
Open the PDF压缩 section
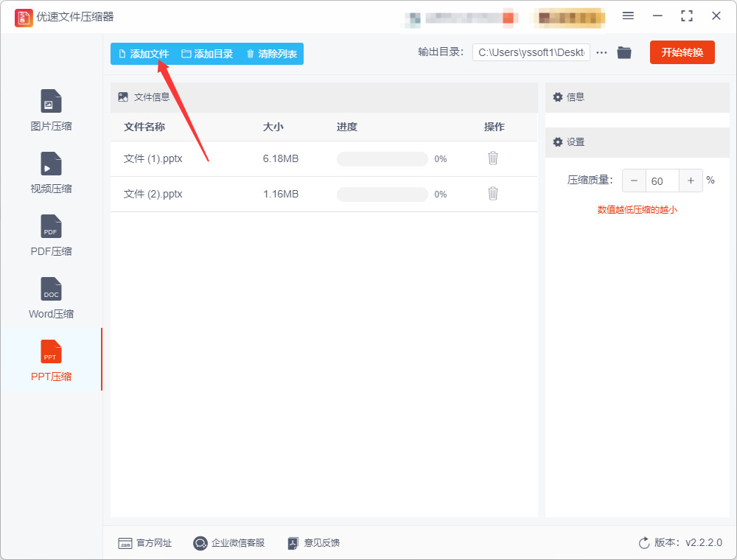pos(51,235)
